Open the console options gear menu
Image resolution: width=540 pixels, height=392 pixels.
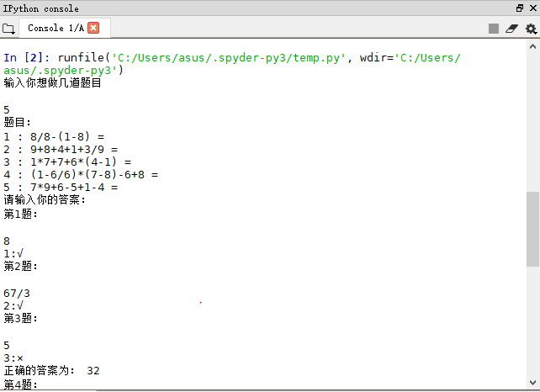(x=531, y=29)
